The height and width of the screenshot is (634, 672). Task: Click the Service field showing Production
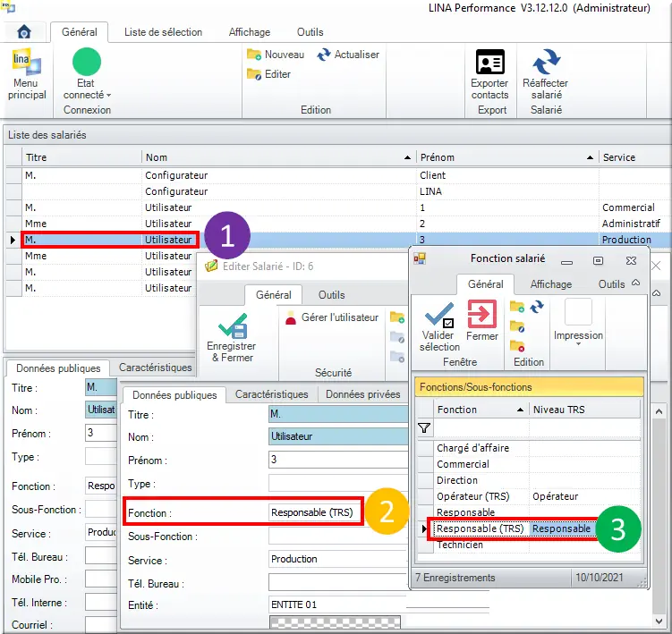[x=338, y=559]
